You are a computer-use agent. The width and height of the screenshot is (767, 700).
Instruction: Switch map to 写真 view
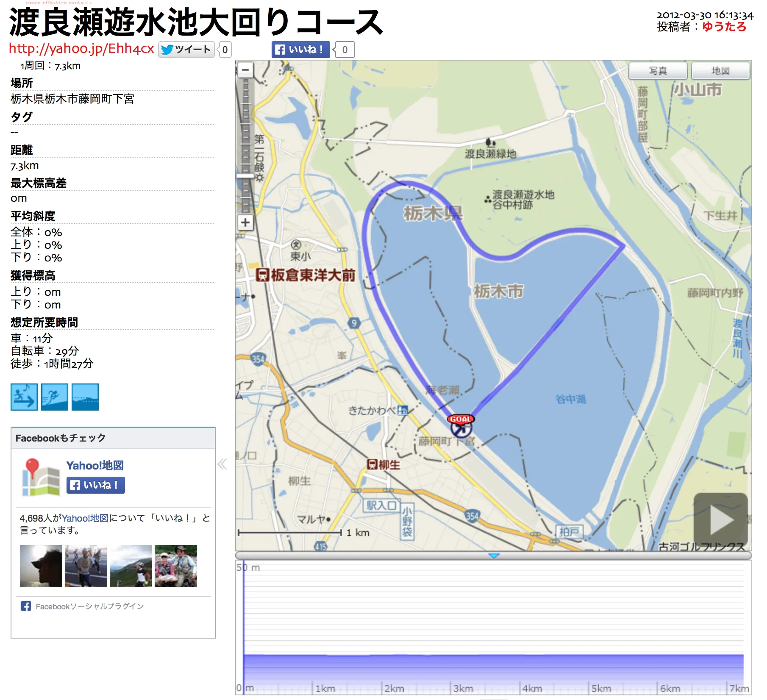click(x=658, y=71)
